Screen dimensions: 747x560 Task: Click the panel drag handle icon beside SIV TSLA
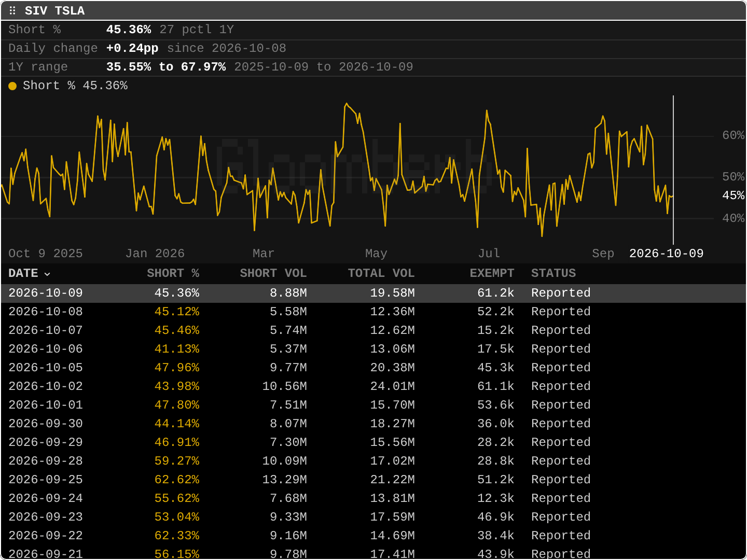(12, 10)
